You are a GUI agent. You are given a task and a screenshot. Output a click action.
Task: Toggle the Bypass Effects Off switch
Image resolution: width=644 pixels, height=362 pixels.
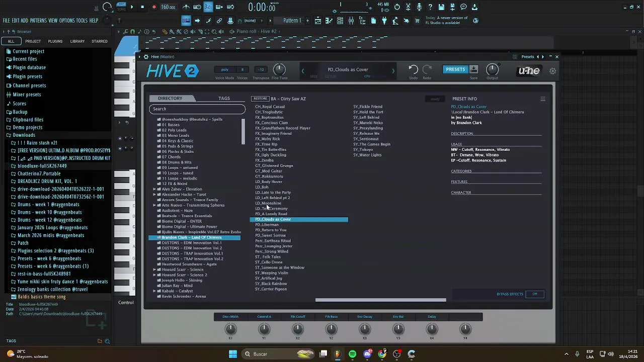click(535, 294)
